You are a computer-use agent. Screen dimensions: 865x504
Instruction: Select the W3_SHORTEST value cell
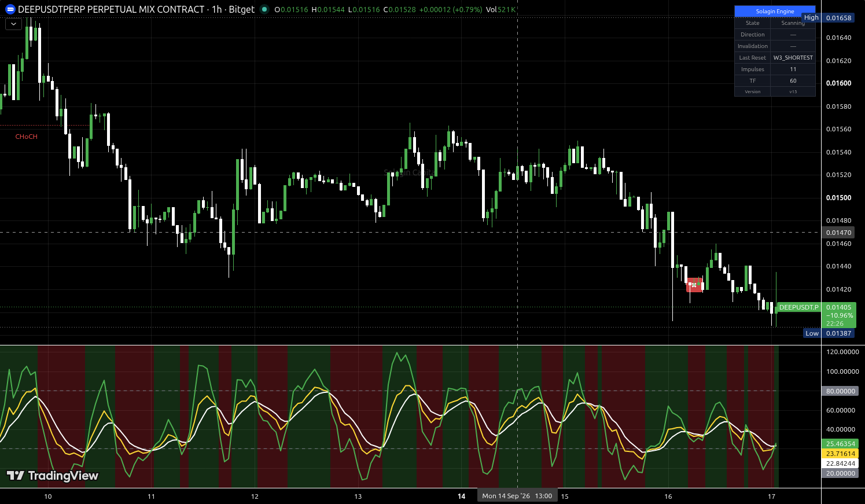point(793,58)
